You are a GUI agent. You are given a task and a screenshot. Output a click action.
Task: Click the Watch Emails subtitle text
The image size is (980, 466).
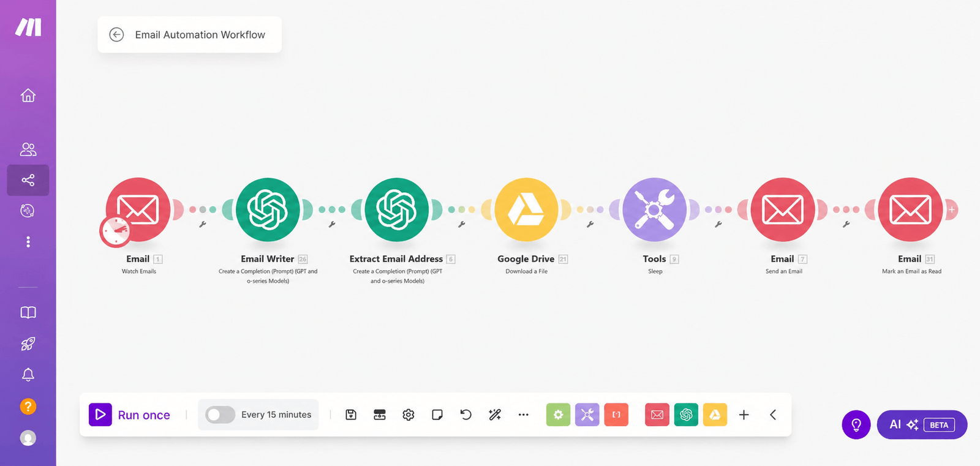139,271
